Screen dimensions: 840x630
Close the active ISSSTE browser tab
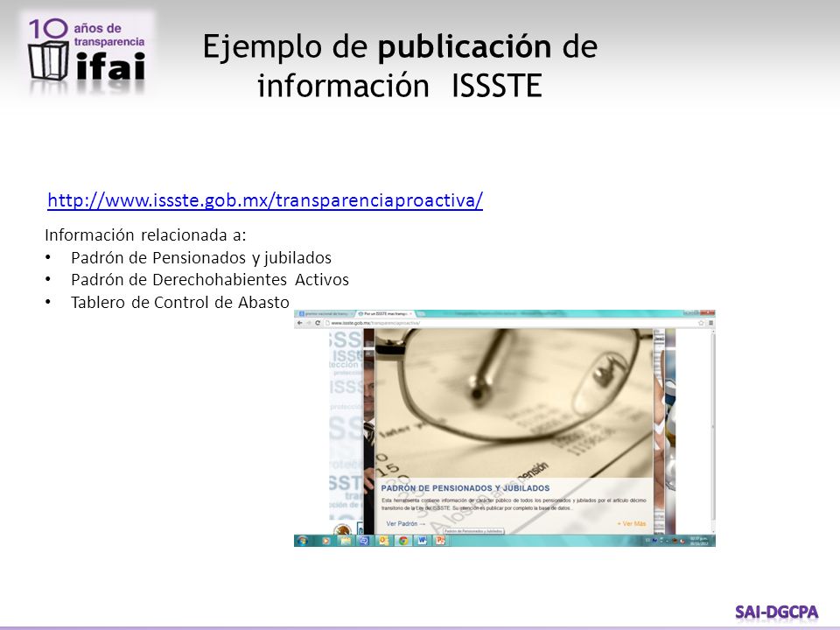[410, 313]
